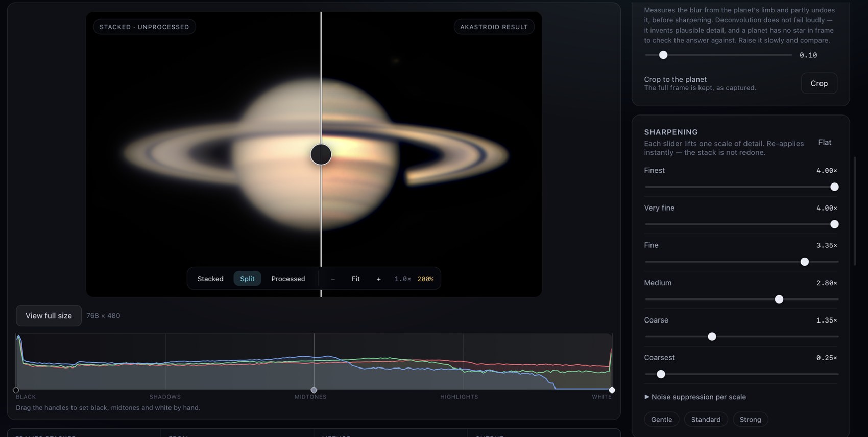The image size is (868, 437).
Task: Apply the Strong preset
Action: pos(750,419)
